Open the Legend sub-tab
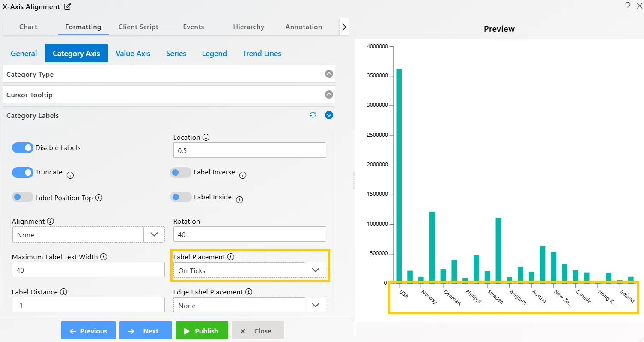The width and height of the screenshot is (644, 342). [x=214, y=54]
